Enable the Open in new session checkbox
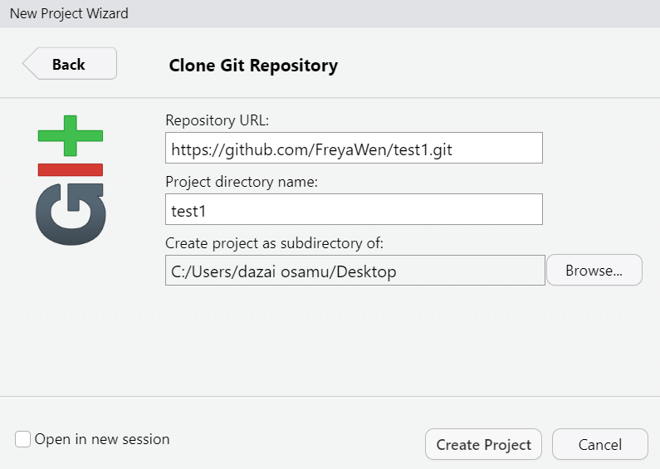 coord(23,439)
